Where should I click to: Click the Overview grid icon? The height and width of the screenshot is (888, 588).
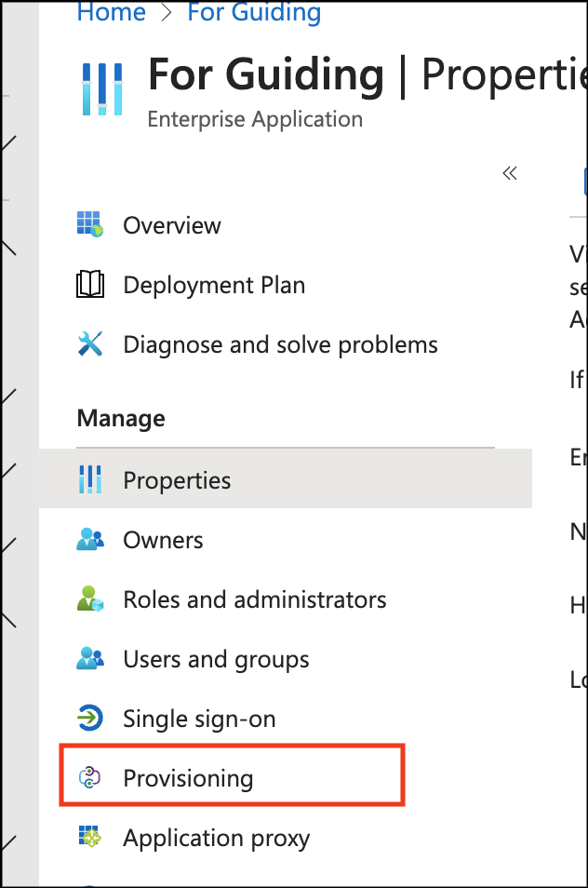90,225
